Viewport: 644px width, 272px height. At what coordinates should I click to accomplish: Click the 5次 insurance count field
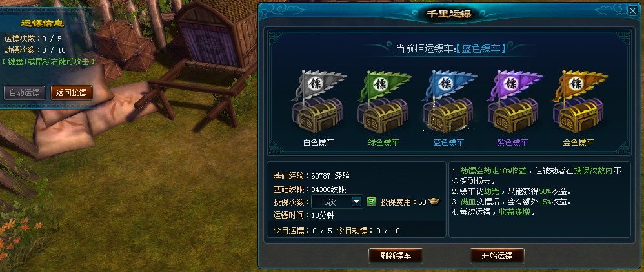pyautogui.click(x=336, y=202)
